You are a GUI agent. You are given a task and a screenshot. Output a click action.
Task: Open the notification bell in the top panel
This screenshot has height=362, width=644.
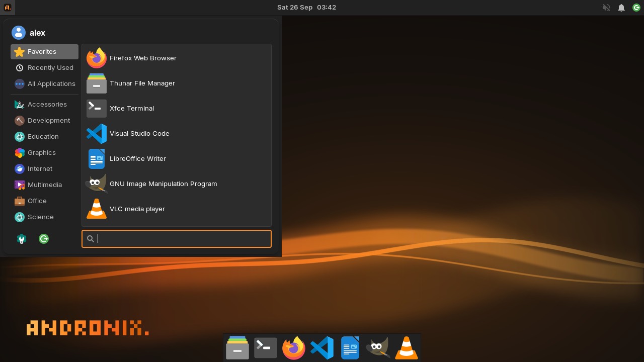621,8
